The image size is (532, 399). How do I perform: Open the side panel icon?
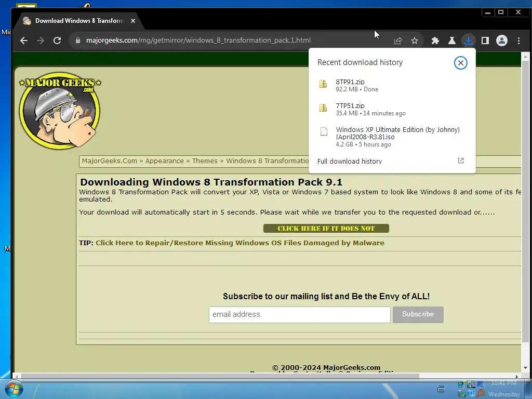485,41
